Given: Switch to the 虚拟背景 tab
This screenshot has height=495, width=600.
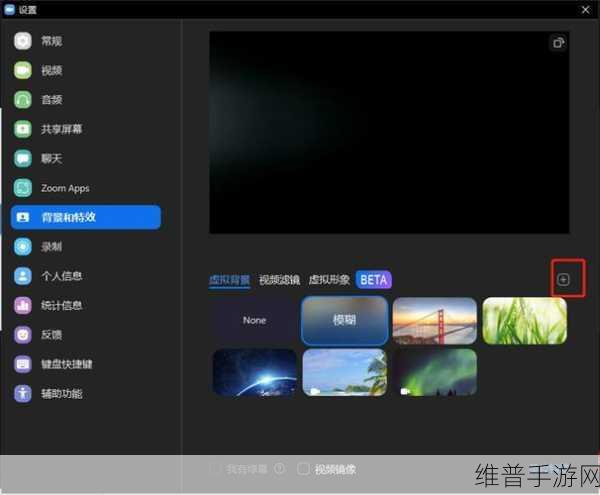Looking at the screenshot, I should (x=229, y=280).
